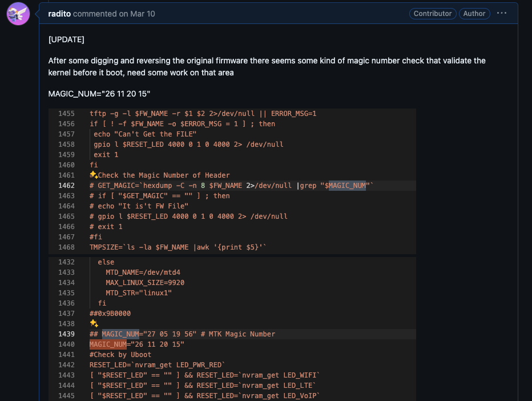Select line number 1432
The width and height of the screenshot is (532, 401).
[66, 262]
